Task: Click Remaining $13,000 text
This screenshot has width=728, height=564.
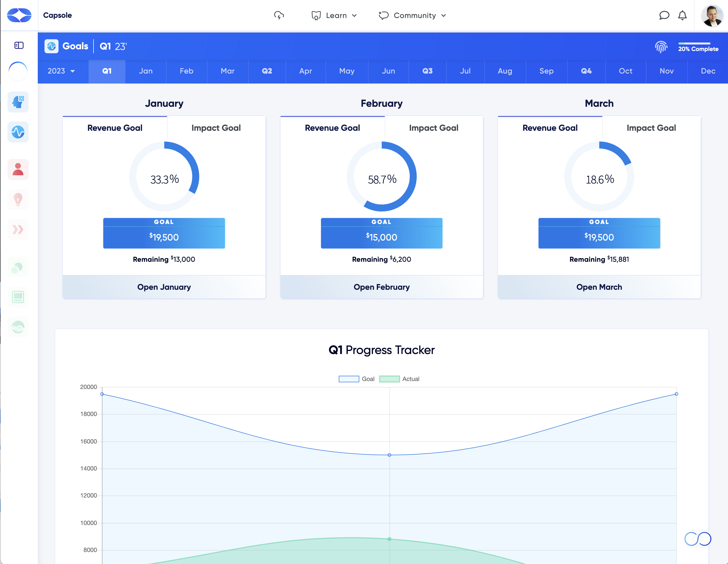Action: pyautogui.click(x=164, y=259)
